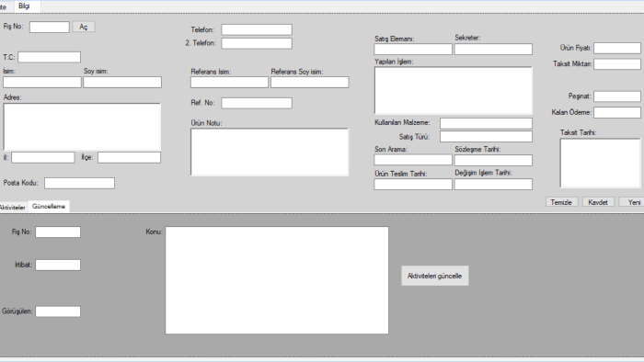Click the Aç button next to Fiş No
This screenshot has width=644, height=362.
(84, 27)
